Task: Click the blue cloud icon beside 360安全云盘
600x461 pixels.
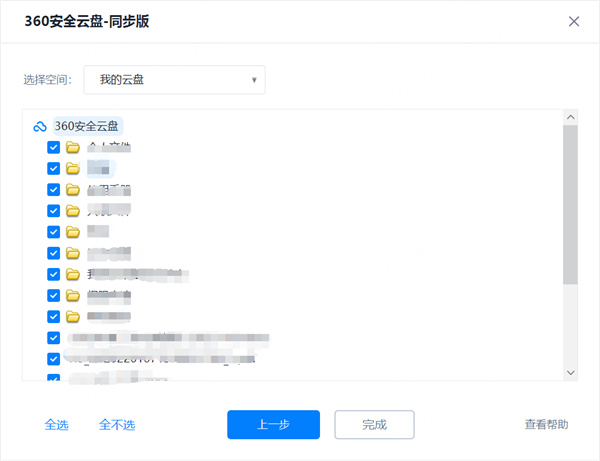Action: point(40,126)
